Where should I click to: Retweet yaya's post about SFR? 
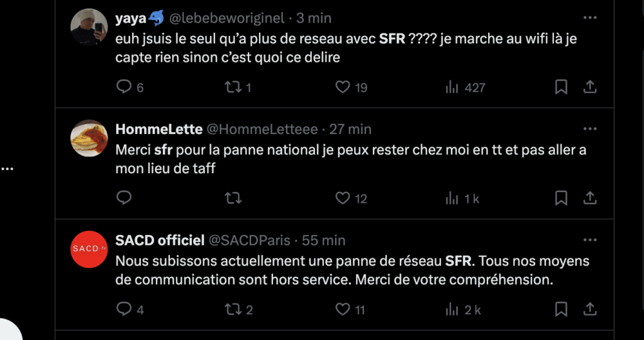[x=233, y=88]
